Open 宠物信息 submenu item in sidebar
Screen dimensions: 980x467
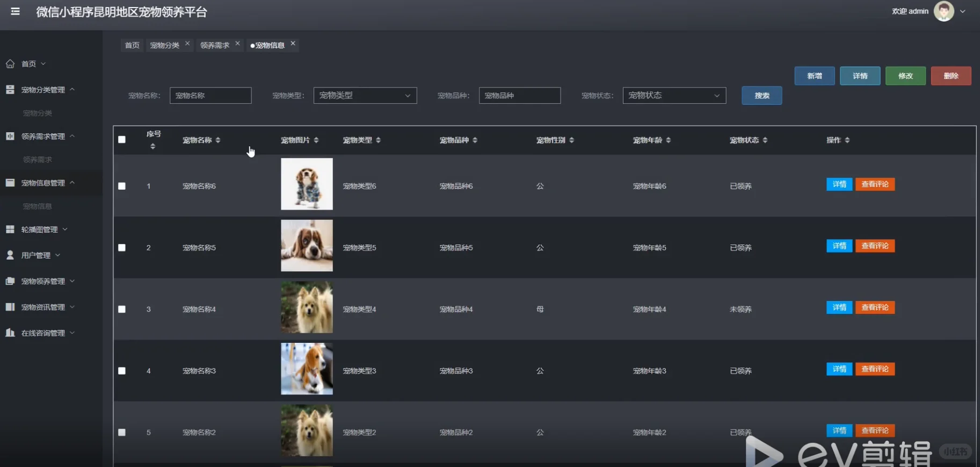[x=38, y=206]
